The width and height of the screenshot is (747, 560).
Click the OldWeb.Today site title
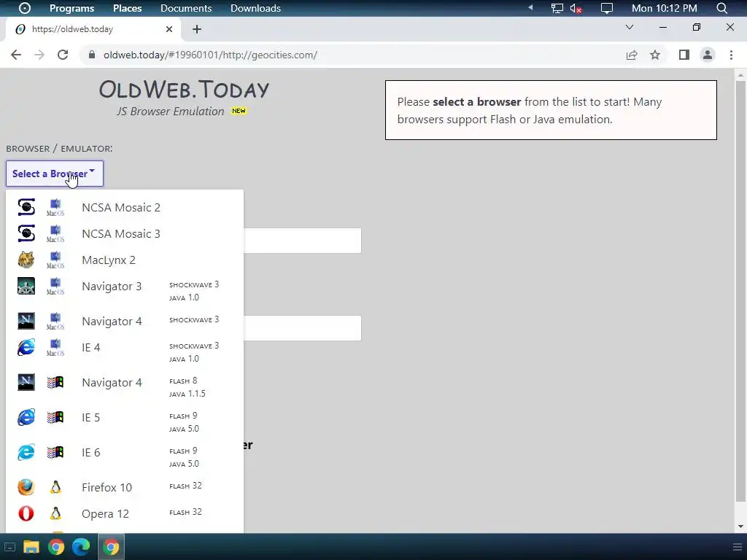pos(185,89)
